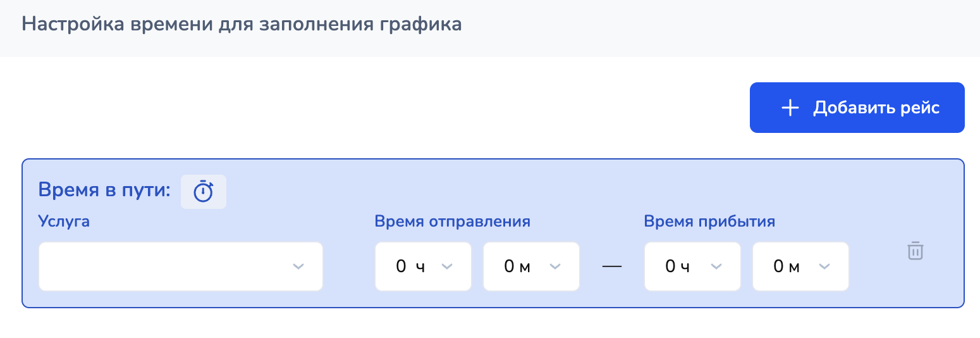
Task: Expand departure hours dropdown showing 0 ч
Action: (422, 266)
